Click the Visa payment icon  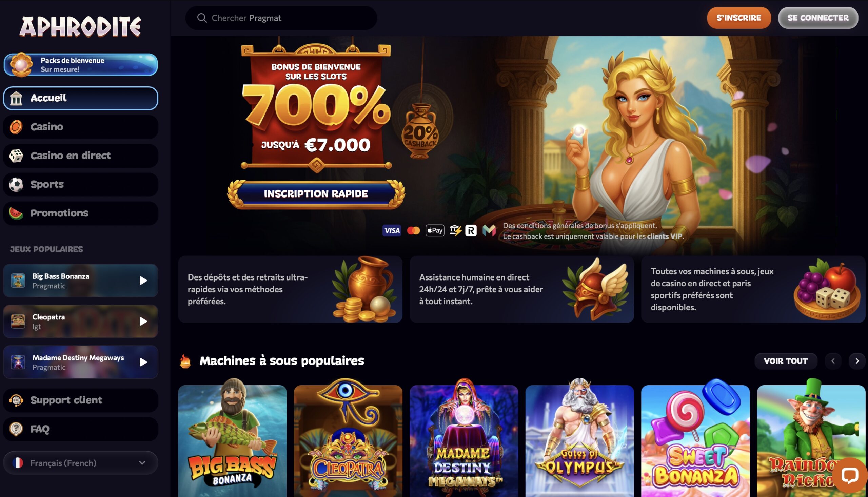pyautogui.click(x=392, y=230)
